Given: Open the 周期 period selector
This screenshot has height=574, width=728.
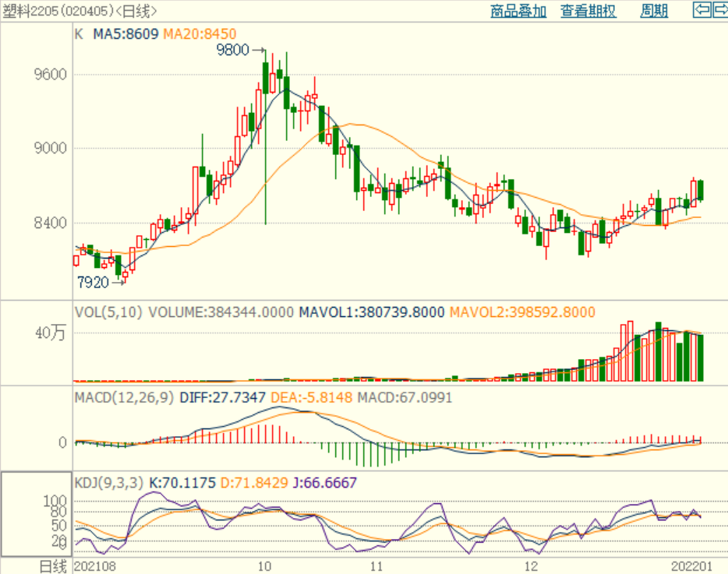Looking at the screenshot, I should pyautogui.click(x=654, y=11).
